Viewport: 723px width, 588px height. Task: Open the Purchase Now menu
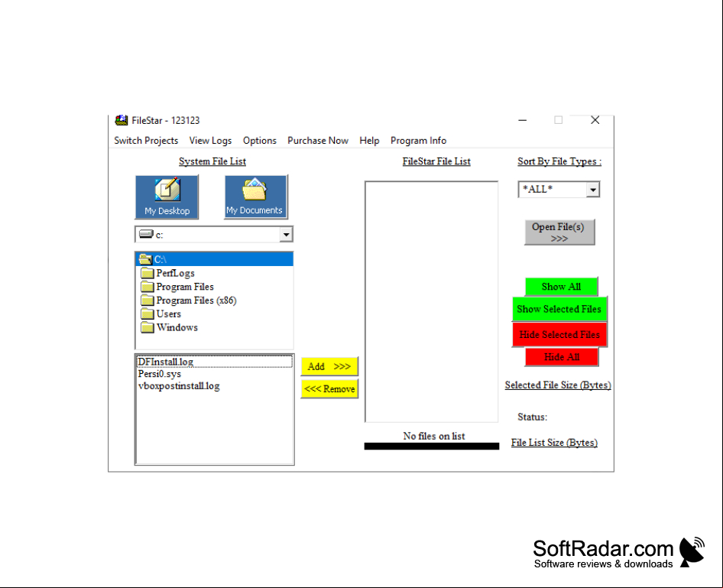(318, 141)
